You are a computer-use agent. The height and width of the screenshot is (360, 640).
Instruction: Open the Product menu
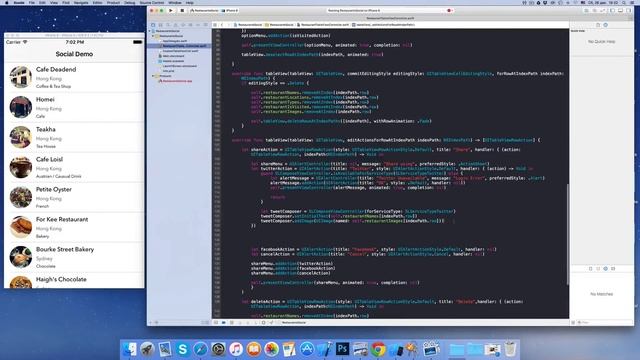[x=113, y=2]
